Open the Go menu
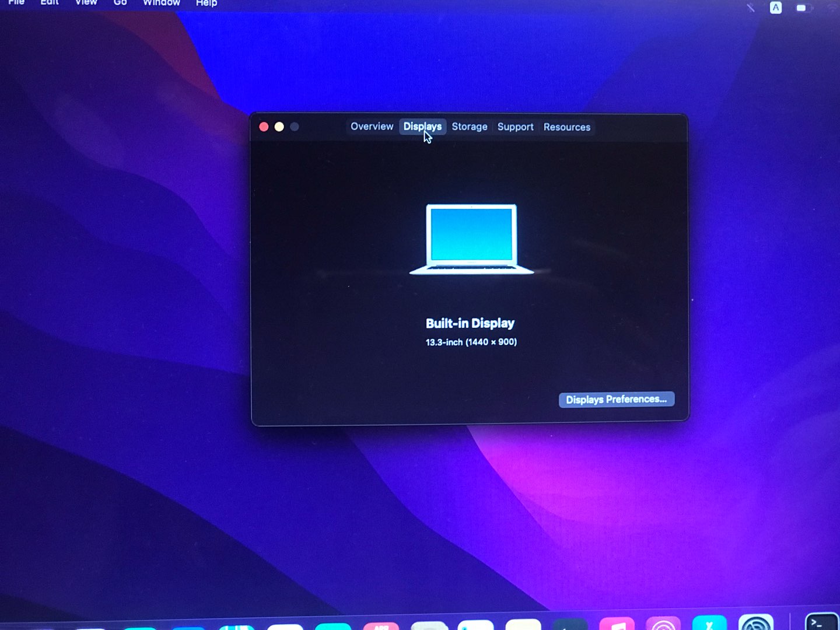The height and width of the screenshot is (630, 840). 120,3
